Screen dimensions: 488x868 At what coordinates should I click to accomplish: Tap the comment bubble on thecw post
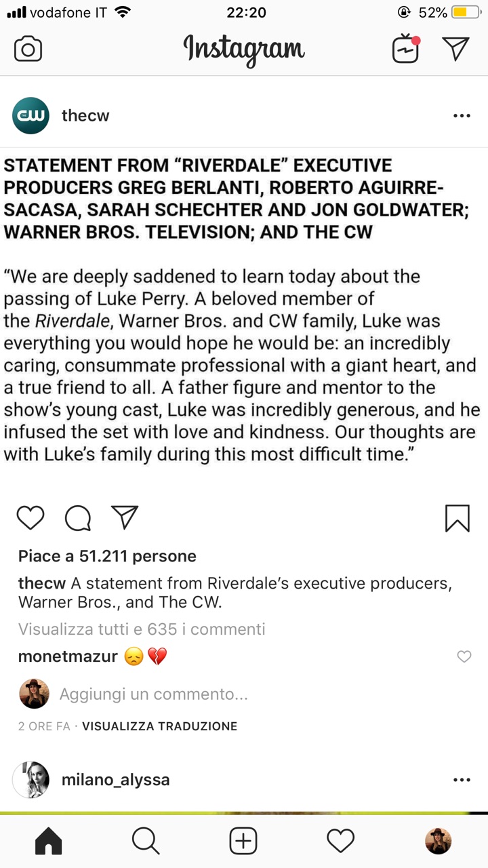tap(78, 519)
